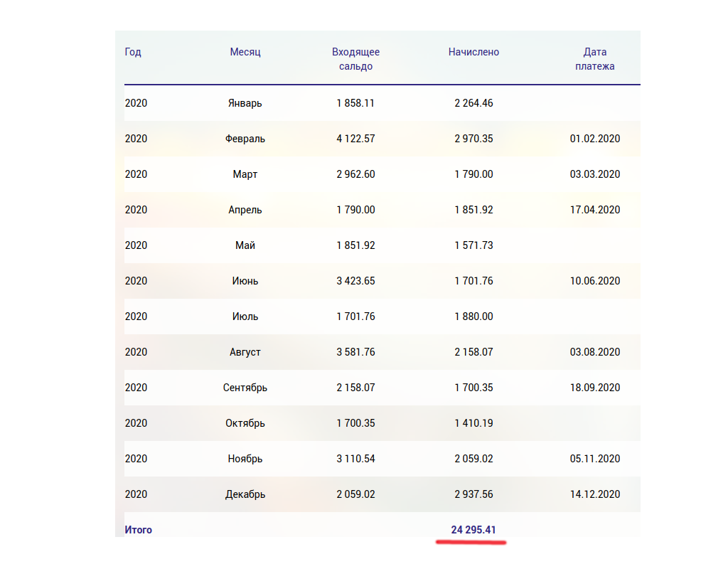Select the "Январь" month cell
This screenshot has height=569, width=728.
pos(245,103)
